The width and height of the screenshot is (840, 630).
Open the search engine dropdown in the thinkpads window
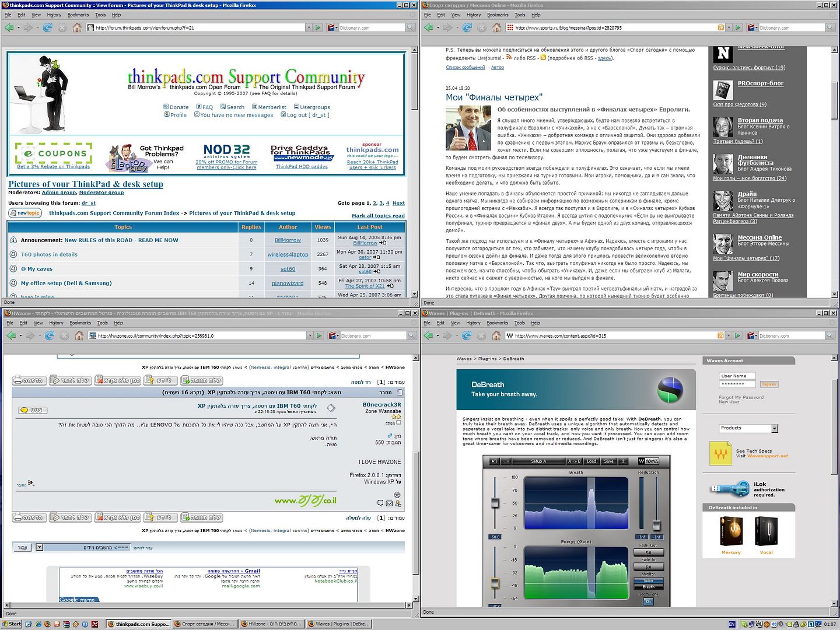click(x=332, y=27)
